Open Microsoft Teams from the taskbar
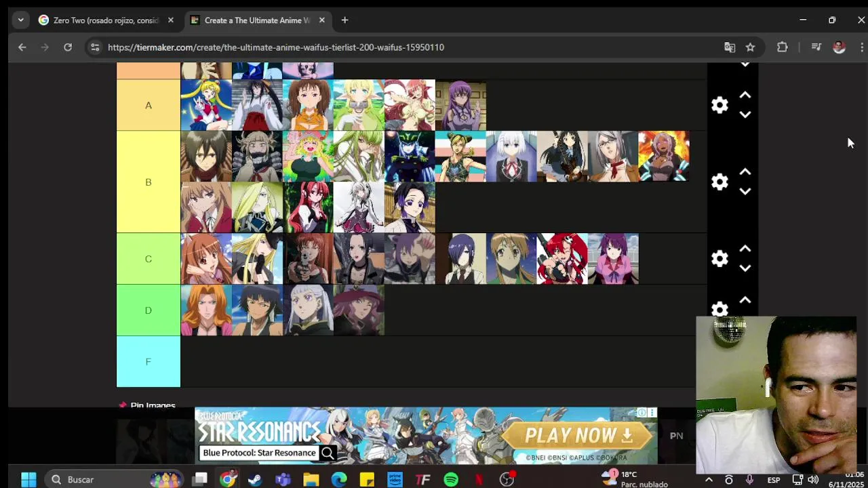Screen dimensions: 868x488 pos(283,479)
